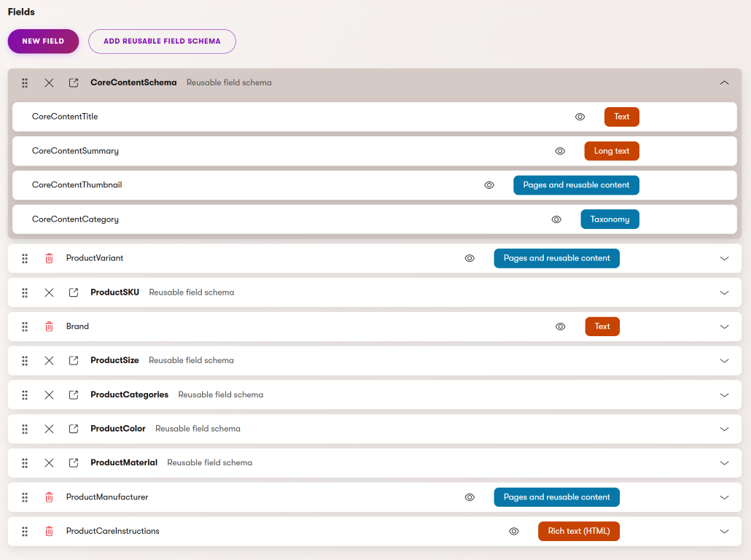Open CoreContentSchema in a new view
751x560 pixels.
[73, 82]
